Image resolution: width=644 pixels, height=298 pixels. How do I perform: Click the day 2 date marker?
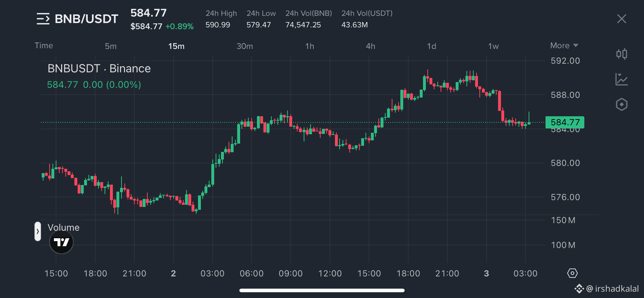[174, 274]
